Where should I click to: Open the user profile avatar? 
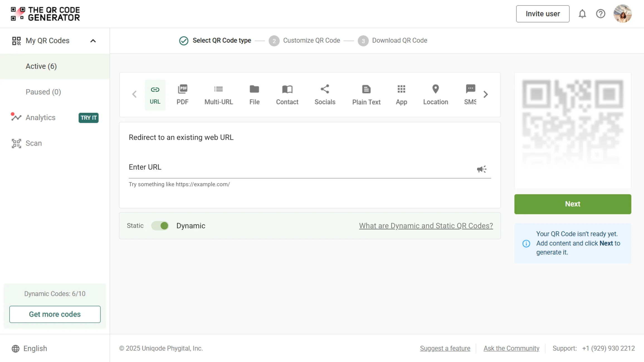pyautogui.click(x=622, y=14)
